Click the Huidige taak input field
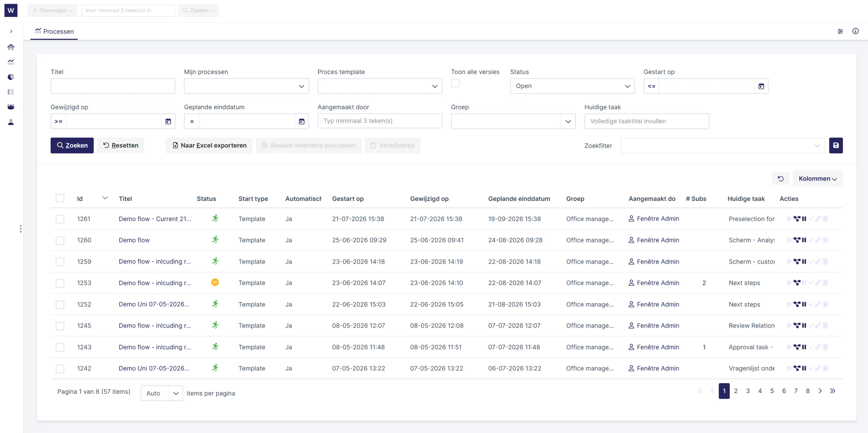The image size is (868, 433). (x=647, y=121)
